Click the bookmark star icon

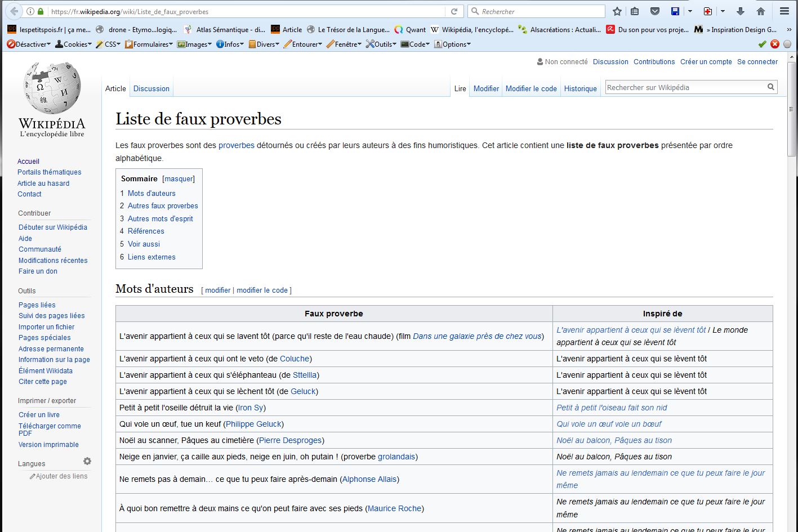(617, 11)
